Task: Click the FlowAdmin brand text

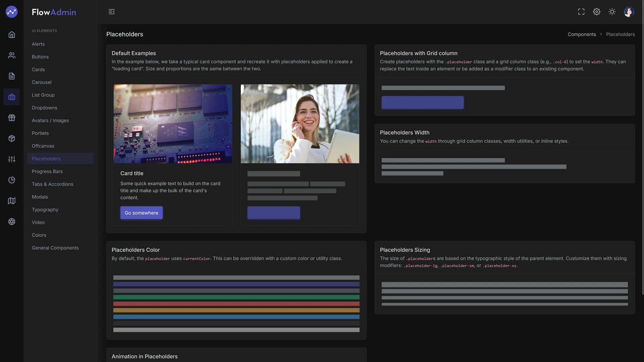Action: [x=54, y=12]
